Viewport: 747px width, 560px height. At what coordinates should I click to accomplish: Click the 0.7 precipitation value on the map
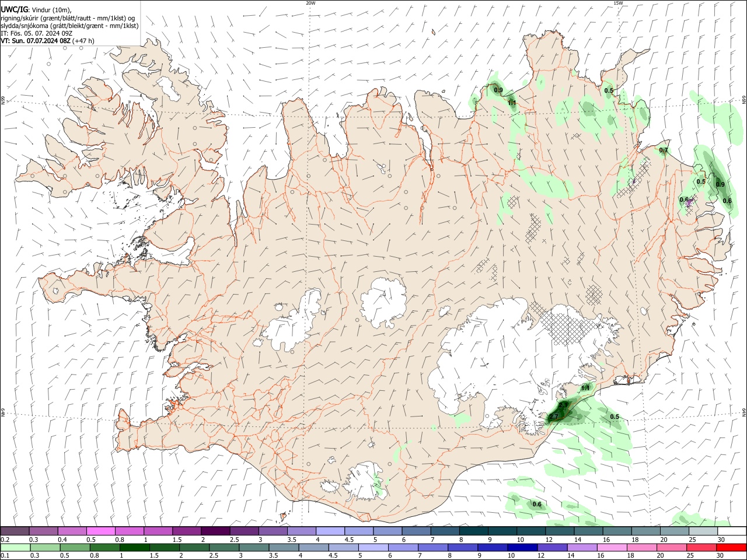tap(664, 150)
